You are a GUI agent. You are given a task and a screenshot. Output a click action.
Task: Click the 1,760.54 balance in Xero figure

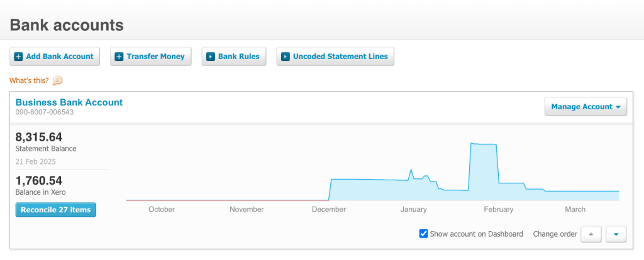(39, 180)
